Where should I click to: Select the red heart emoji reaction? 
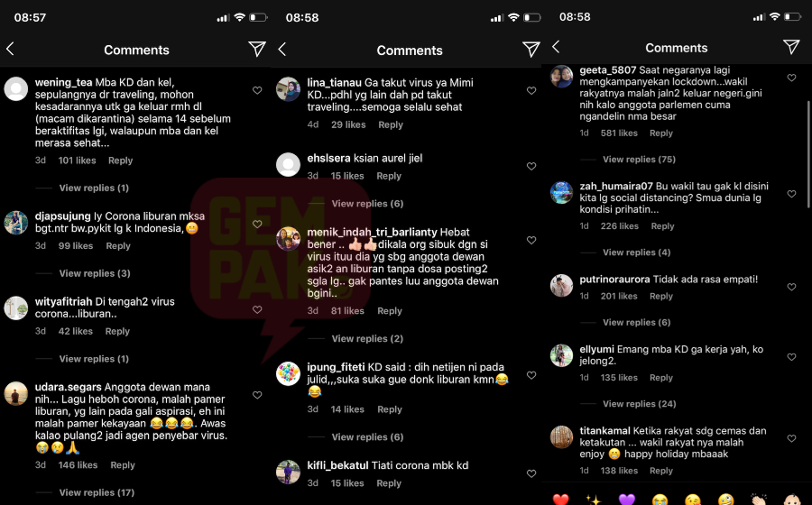point(560,500)
